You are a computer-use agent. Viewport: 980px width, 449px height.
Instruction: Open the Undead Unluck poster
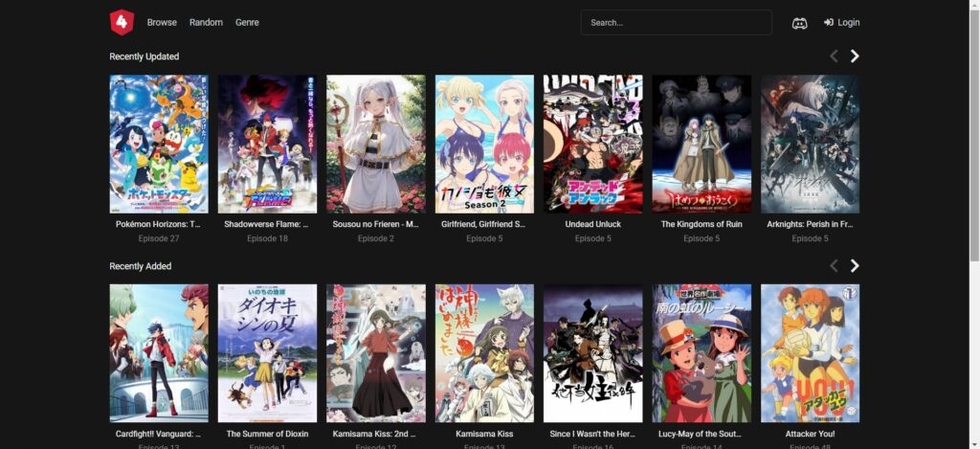tap(593, 145)
